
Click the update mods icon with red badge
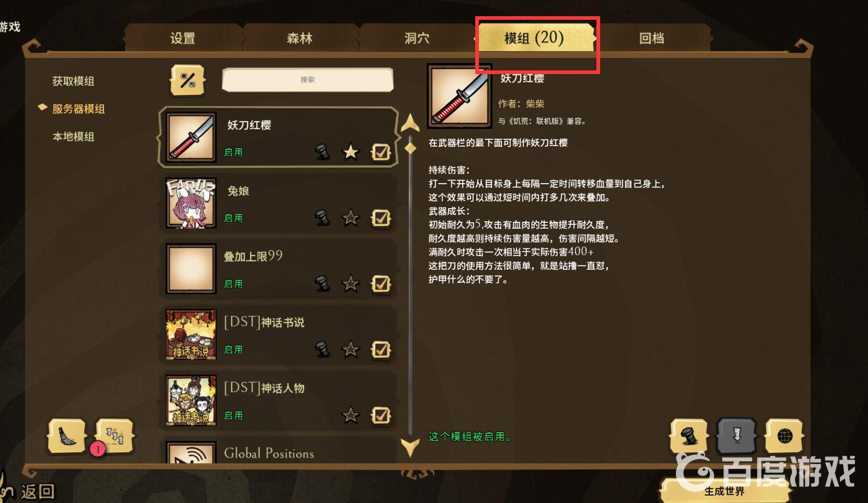pyautogui.click(x=114, y=436)
